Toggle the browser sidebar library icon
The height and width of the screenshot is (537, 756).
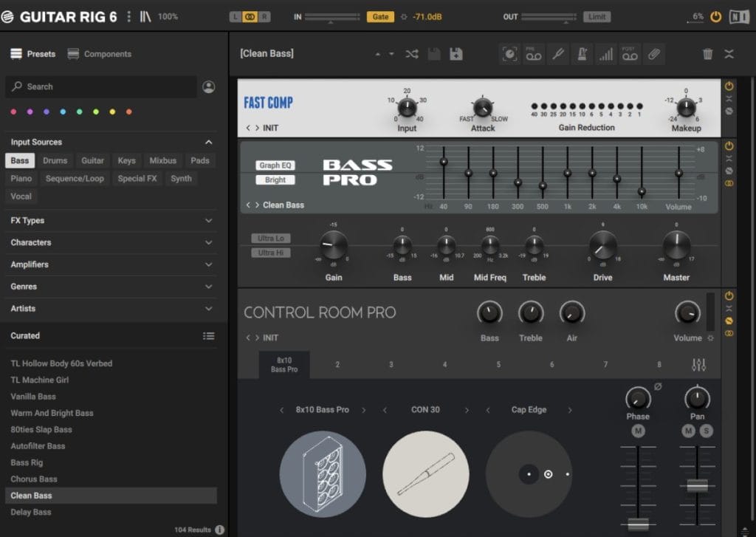(x=145, y=16)
